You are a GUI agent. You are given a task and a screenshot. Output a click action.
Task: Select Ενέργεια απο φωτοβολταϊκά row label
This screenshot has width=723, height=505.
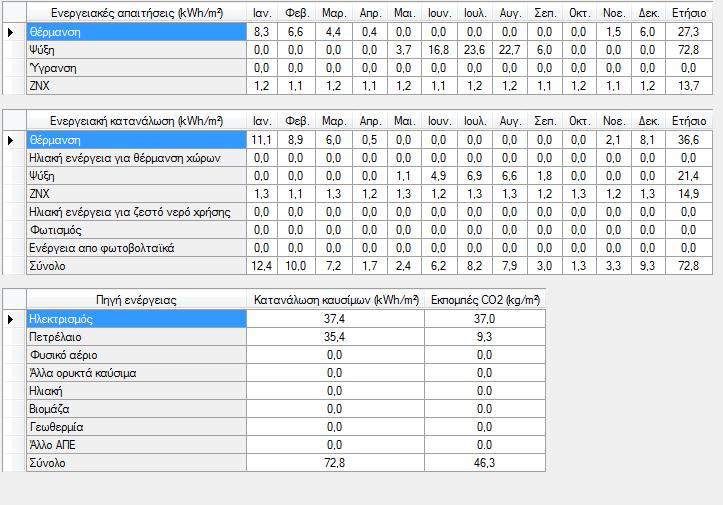click(136, 248)
